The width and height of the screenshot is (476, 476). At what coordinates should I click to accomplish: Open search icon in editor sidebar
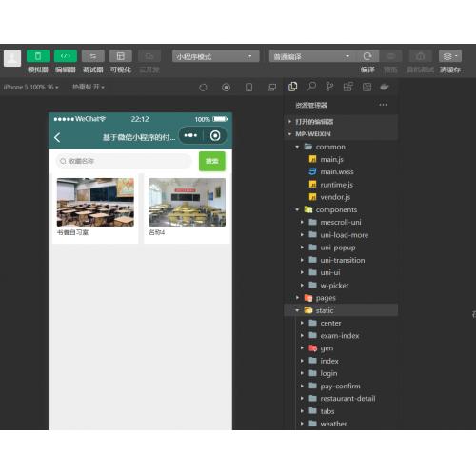(311, 87)
